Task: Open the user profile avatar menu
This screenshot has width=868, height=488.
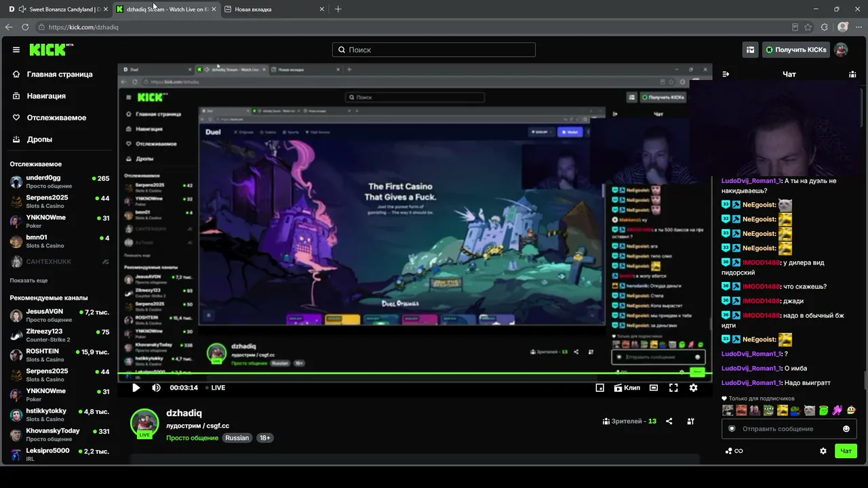Action: 841,49
